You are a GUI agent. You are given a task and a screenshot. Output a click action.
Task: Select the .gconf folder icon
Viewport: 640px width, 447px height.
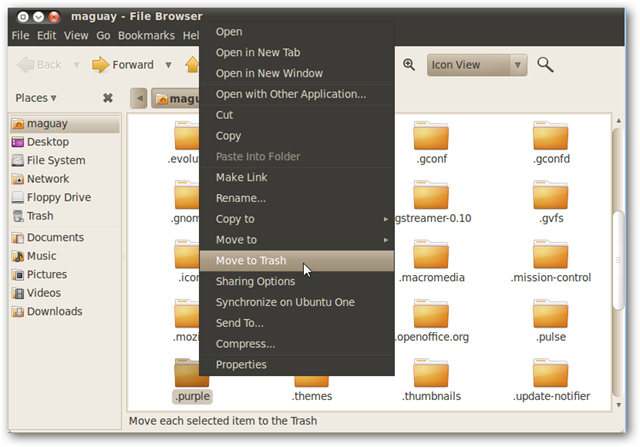431,136
